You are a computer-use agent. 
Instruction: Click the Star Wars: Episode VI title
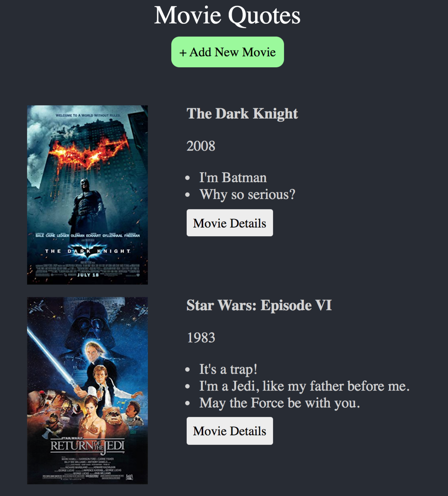(259, 305)
